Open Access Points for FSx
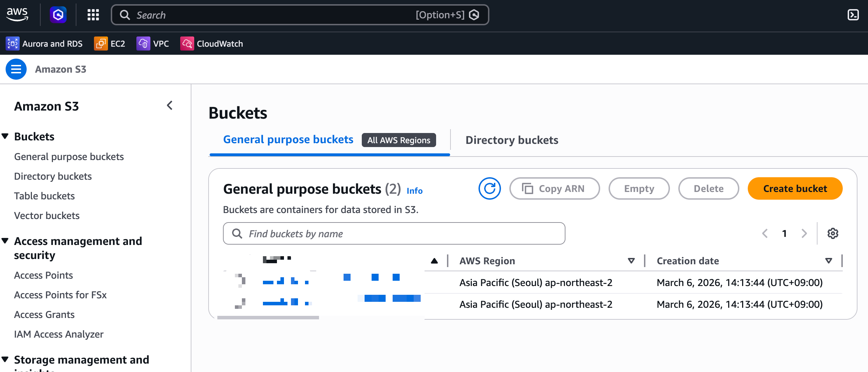 tap(60, 295)
